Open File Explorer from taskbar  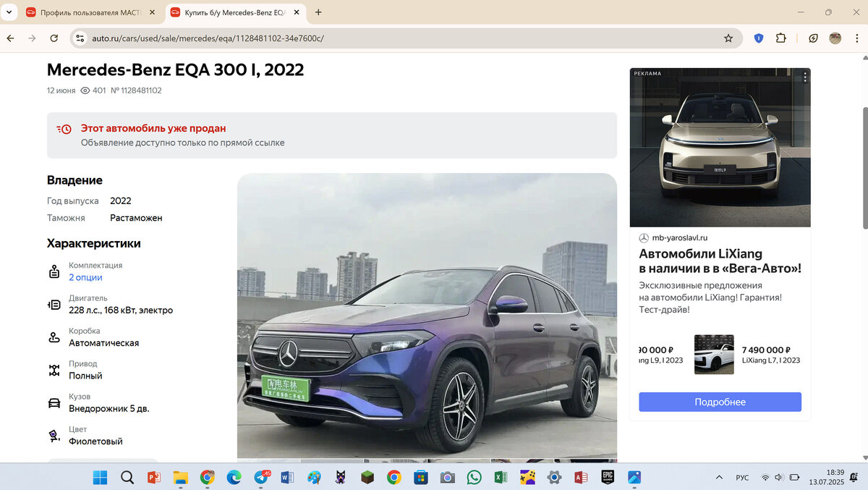(x=180, y=477)
